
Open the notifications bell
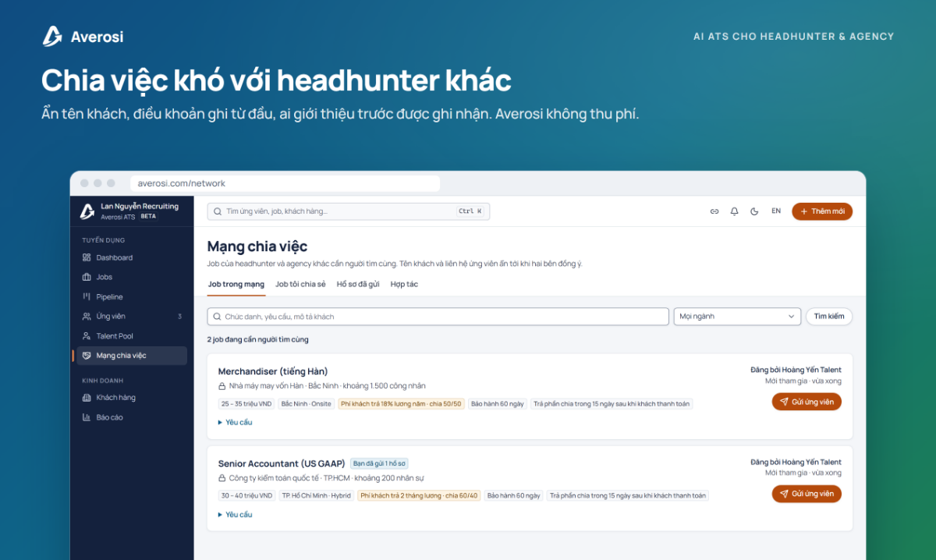[734, 211]
